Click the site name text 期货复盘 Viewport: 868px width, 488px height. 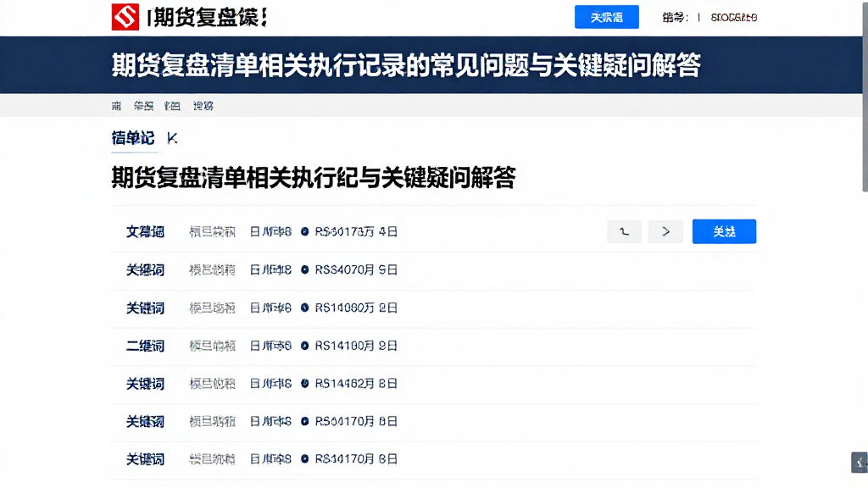(207, 17)
